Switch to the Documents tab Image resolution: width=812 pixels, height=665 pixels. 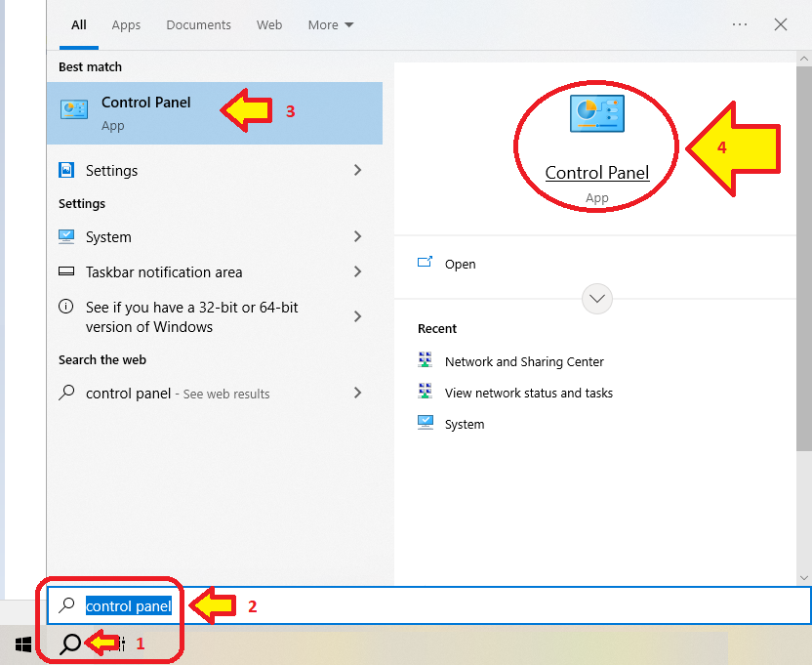point(198,24)
